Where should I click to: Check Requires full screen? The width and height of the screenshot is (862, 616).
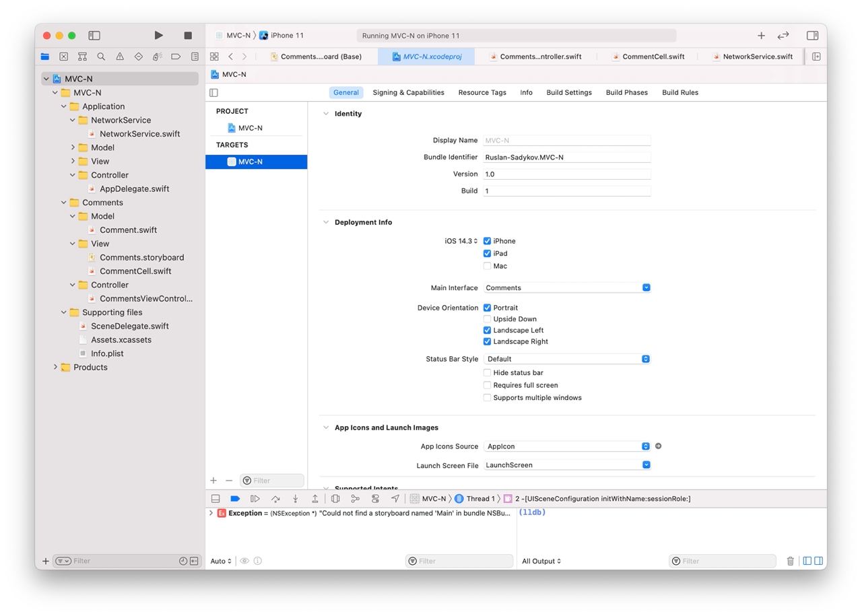[487, 385]
